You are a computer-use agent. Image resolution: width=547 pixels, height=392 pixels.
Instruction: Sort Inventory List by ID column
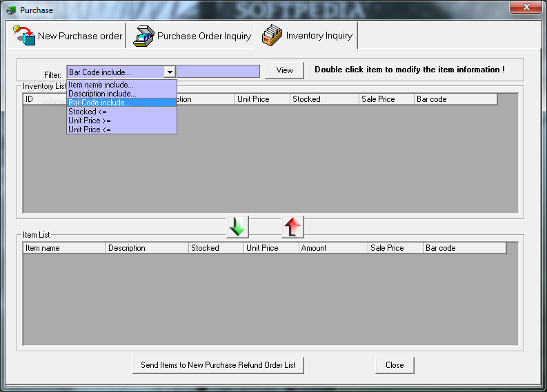click(x=45, y=99)
